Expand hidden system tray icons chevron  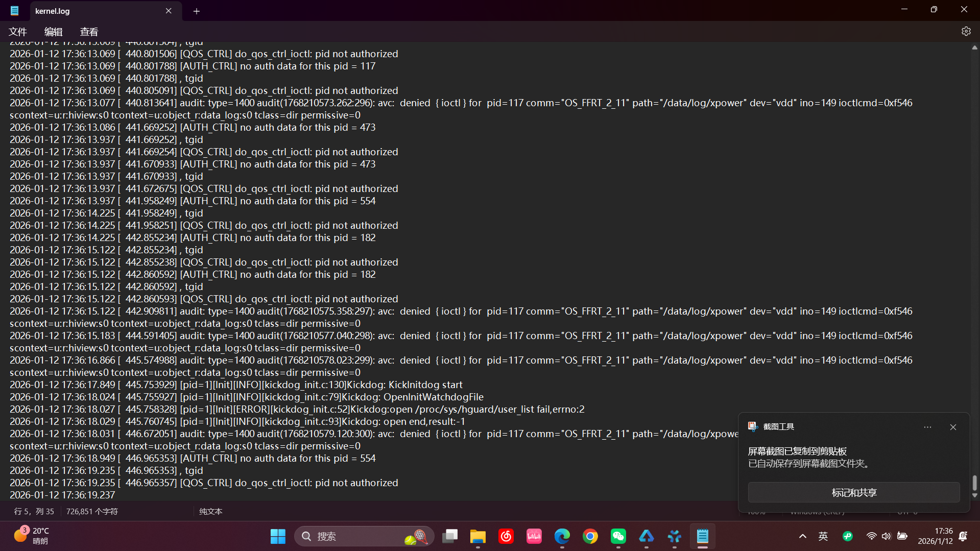click(x=802, y=536)
